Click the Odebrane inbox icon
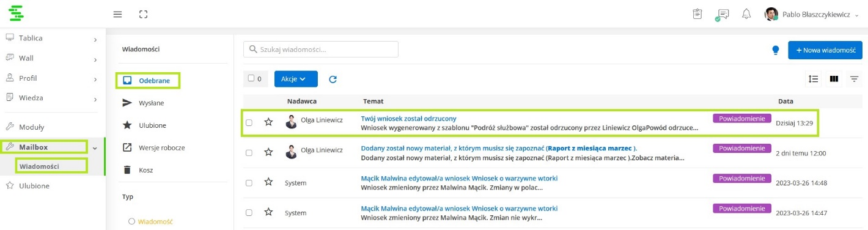Screen dimensions: 868x230 tap(127, 80)
